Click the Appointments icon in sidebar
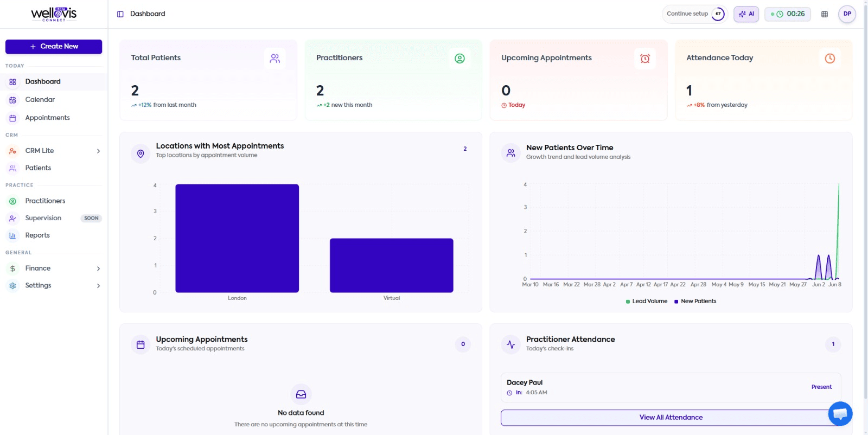The image size is (868, 435). (x=12, y=118)
